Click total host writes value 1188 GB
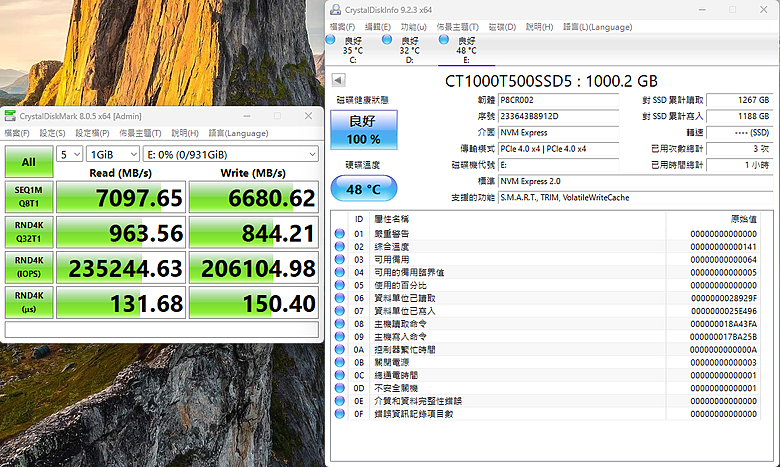Screen dimensions: 780x467 click(739, 116)
